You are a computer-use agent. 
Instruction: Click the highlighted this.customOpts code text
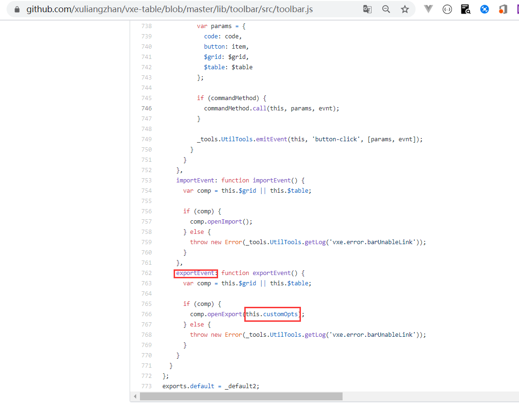pyautogui.click(x=272, y=314)
